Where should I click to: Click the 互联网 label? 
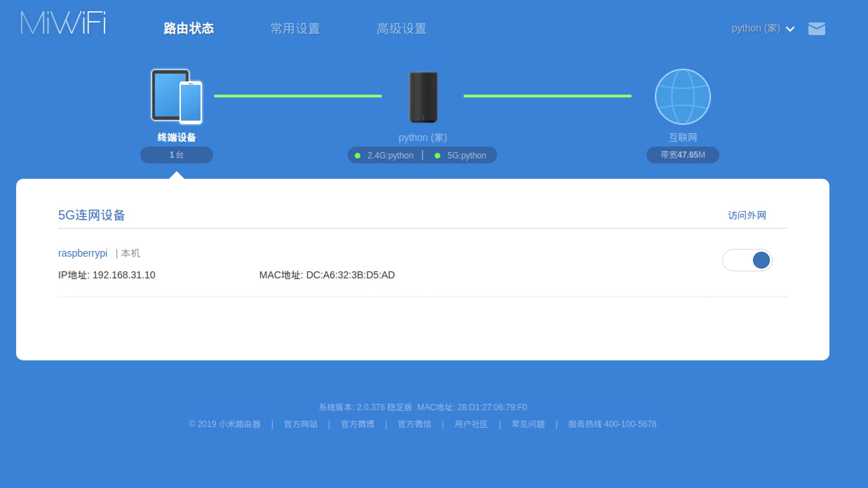tap(683, 137)
